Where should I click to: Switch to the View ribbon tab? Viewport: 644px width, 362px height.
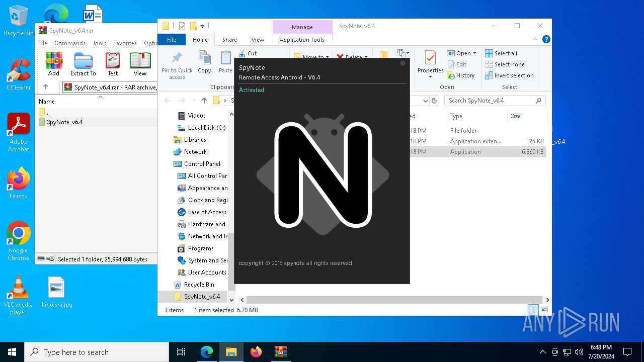[x=258, y=40]
